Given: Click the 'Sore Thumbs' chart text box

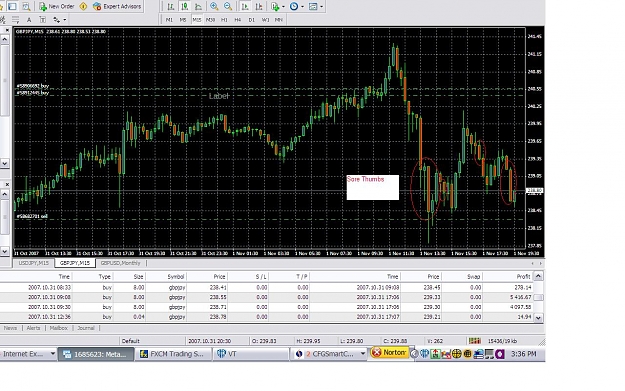Looking at the screenshot, I should (373, 187).
